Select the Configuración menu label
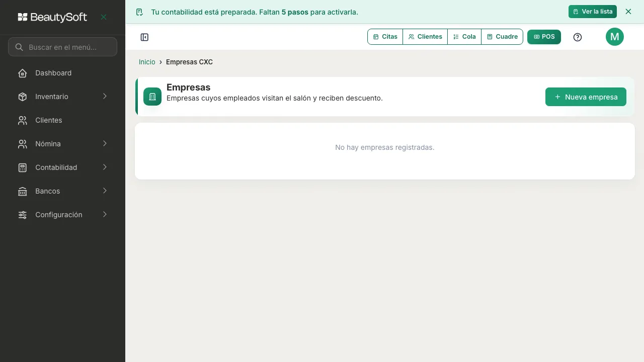 58,215
